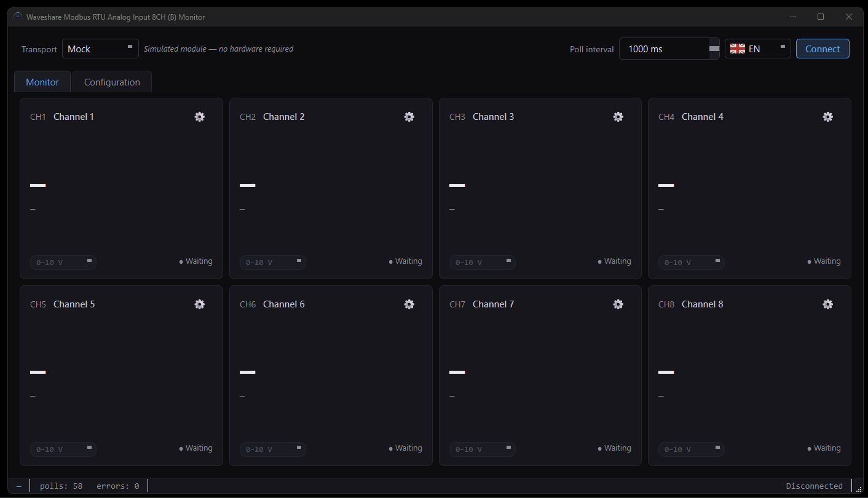Open the Transport Mock dropdown
This screenshot has width=868, height=498.
(x=100, y=49)
